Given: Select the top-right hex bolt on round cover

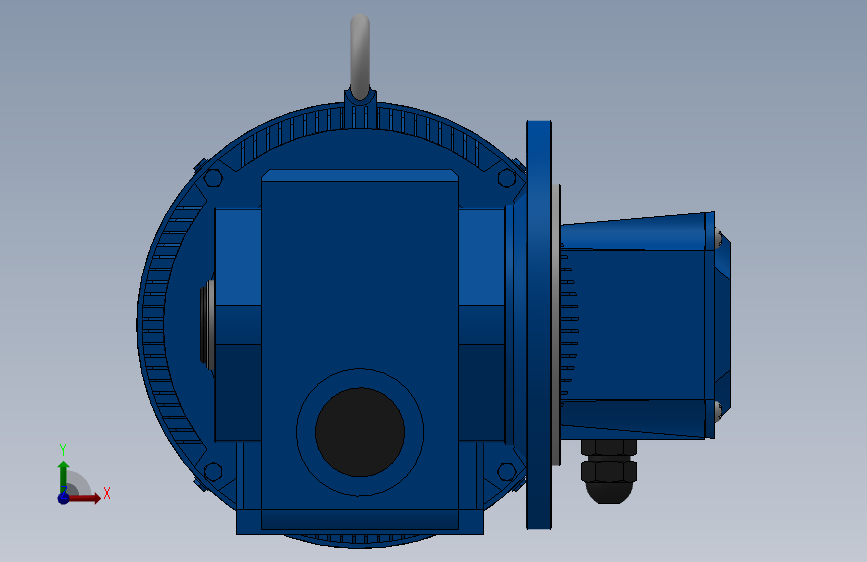Looking at the screenshot, I should (507, 178).
